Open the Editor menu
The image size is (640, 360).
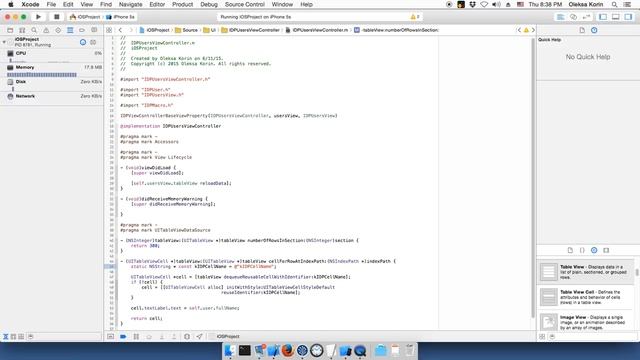pos(157,4)
